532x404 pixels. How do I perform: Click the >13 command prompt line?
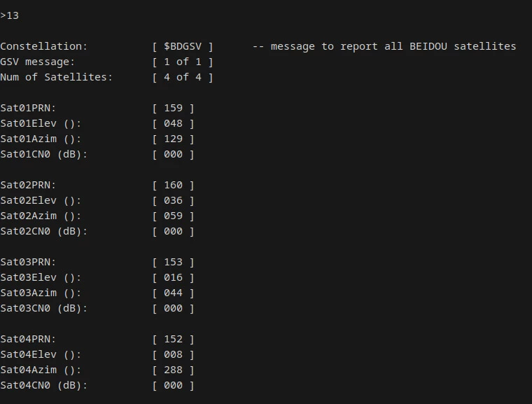[10, 15]
